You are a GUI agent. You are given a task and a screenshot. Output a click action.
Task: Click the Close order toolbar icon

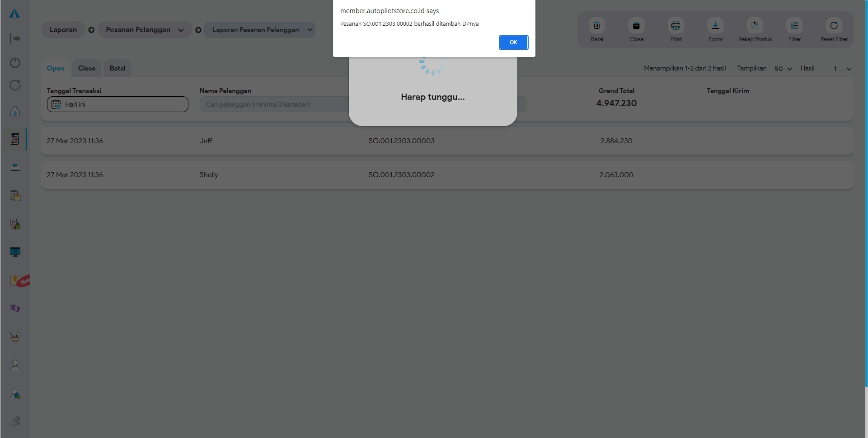[x=636, y=26]
